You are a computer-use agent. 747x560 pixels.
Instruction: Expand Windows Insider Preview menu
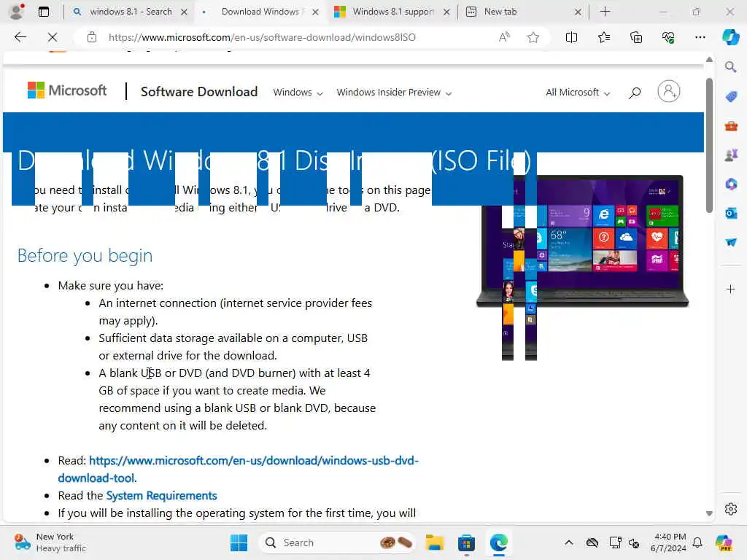pyautogui.click(x=394, y=93)
